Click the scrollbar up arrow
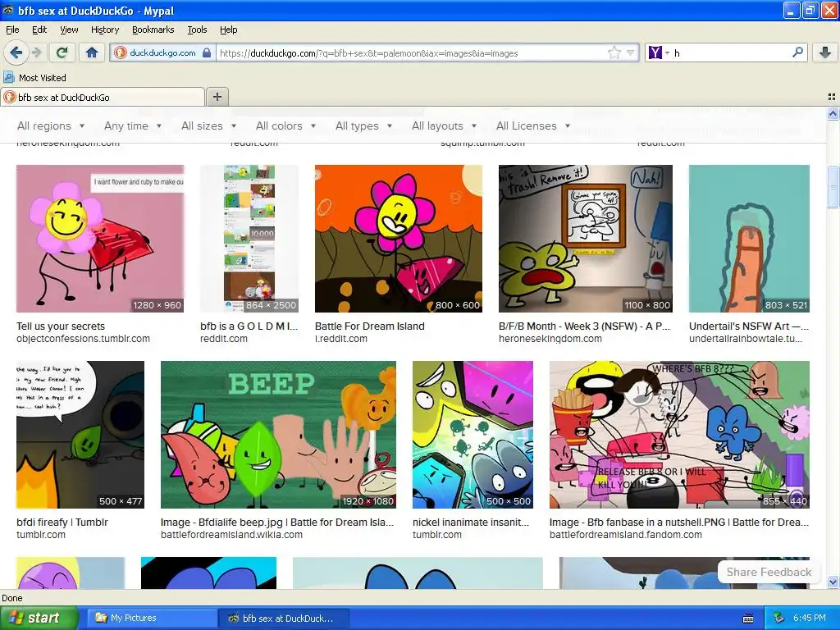840x630 pixels. [x=833, y=113]
